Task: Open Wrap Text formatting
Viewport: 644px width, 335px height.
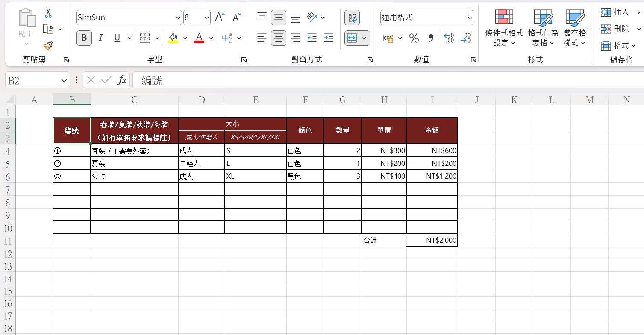Action: tap(352, 18)
